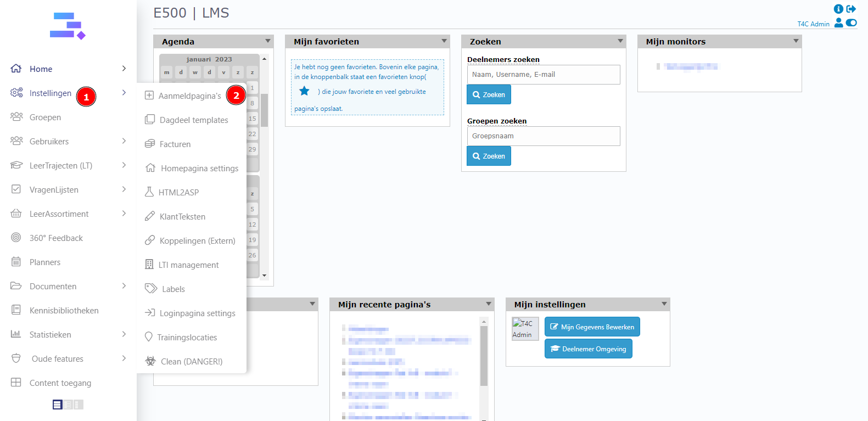Screen dimensions: 868x421
Task: Click the Labels tag icon
Action: 150,289
